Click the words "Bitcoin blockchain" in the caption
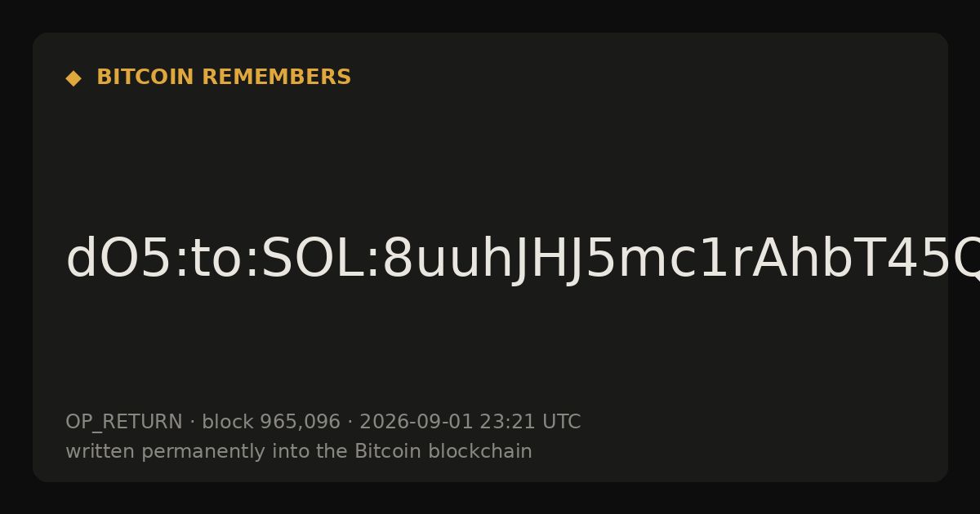Viewport: 980px width, 514px height. [443, 451]
